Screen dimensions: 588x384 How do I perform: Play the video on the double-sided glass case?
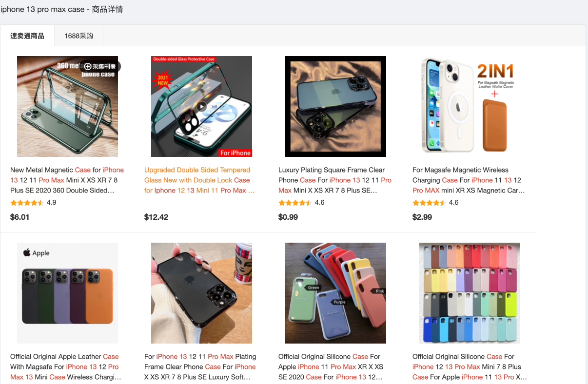tap(201, 106)
